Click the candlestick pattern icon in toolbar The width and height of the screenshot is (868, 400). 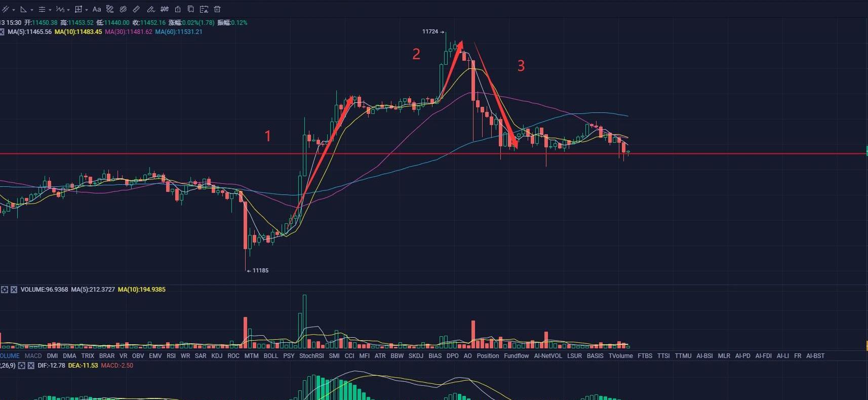point(165,9)
